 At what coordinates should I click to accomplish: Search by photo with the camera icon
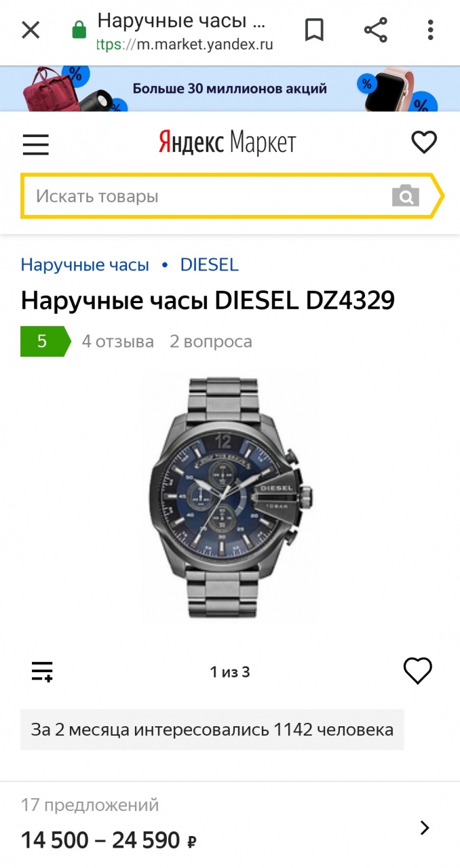406,195
